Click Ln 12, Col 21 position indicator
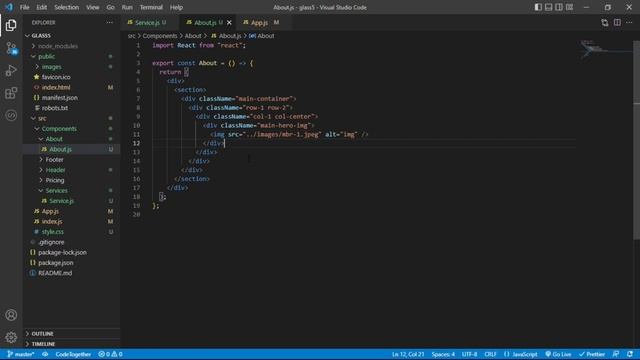This screenshot has height=360, width=640. click(408, 354)
